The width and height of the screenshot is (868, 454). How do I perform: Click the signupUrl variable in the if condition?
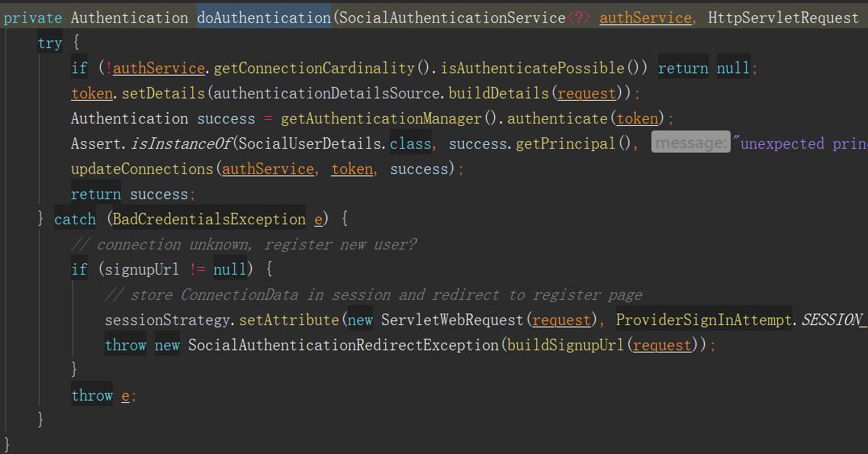pyautogui.click(x=142, y=269)
